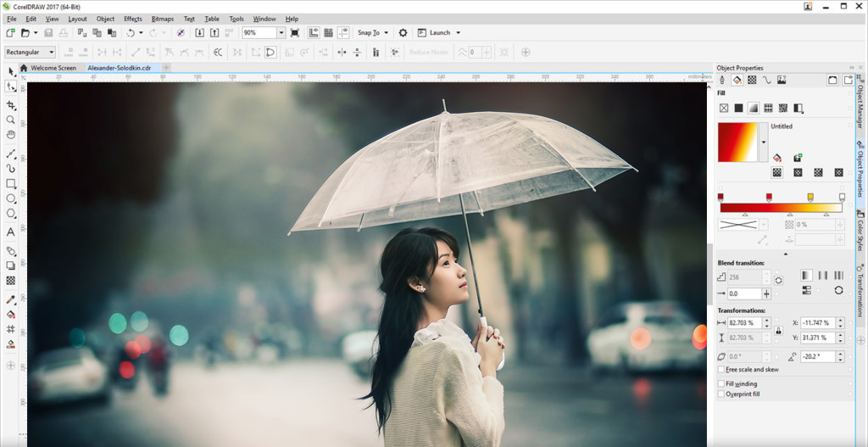
Task: Select the yellow gradient color node
Action: [x=810, y=197]
